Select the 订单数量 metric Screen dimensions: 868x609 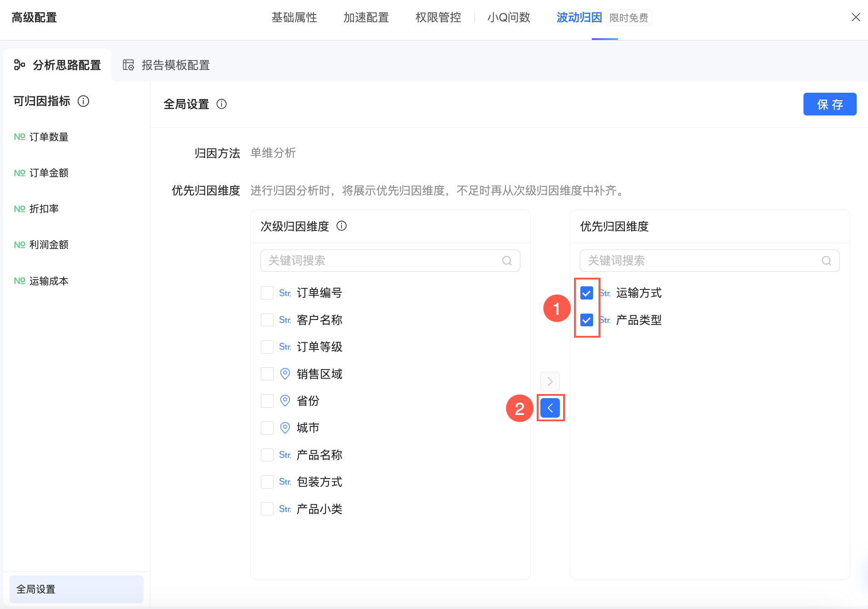click(x=49, y=137)
